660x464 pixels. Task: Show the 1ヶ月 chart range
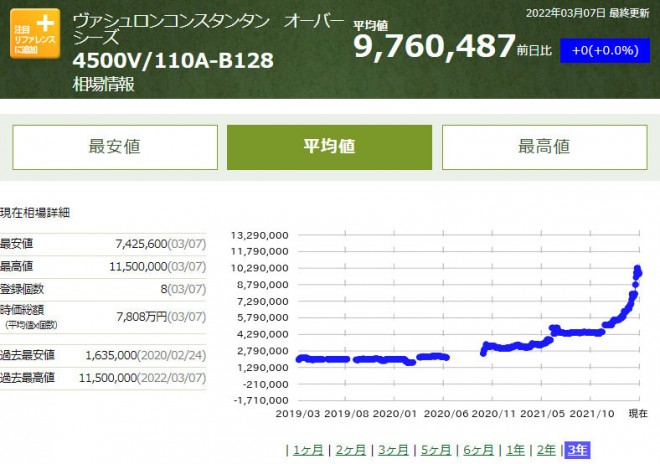point(306,450)
